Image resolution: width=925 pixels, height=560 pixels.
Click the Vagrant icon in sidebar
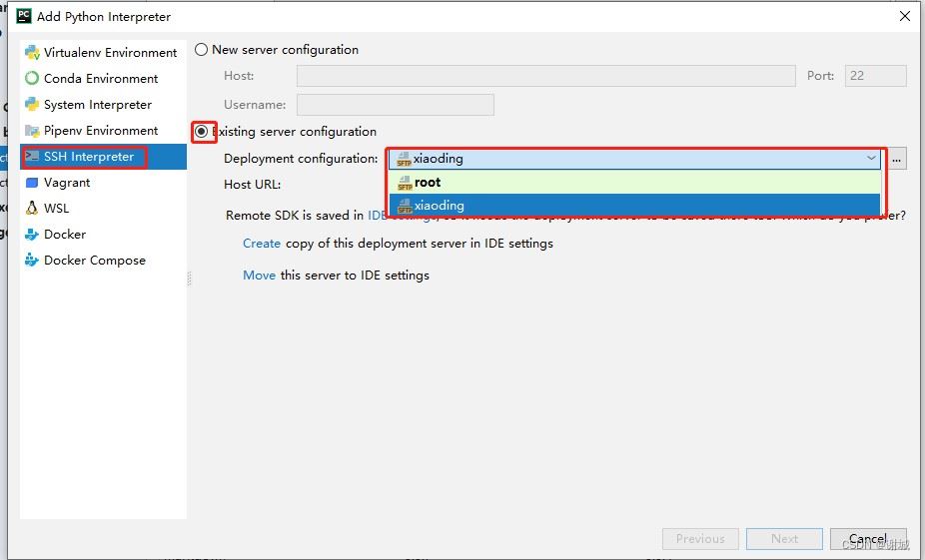(32, 183)
